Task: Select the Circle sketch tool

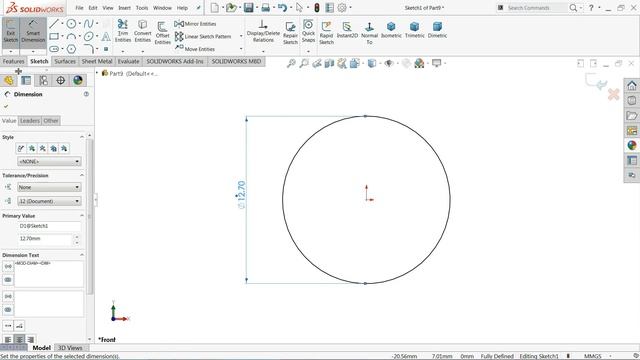Action: pos(71,24)
